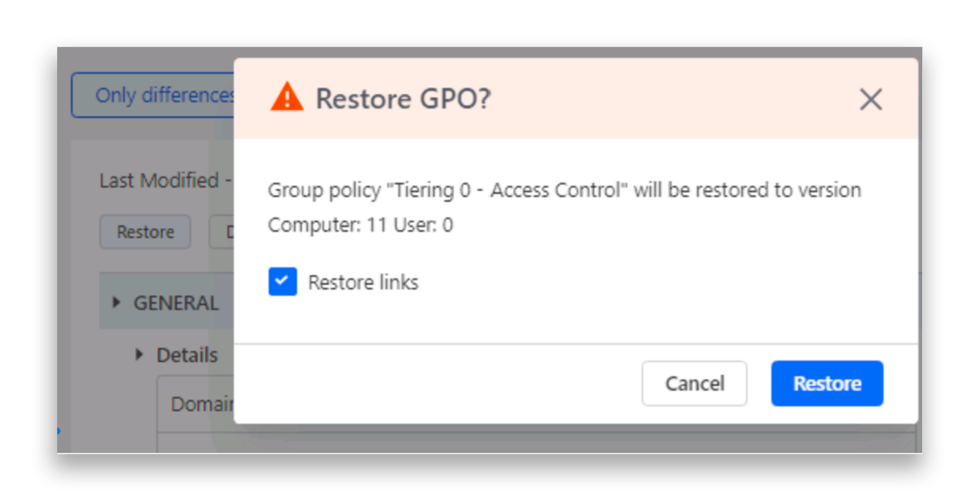The image size is (980, 501).
Task: Click the Last Modified text
Action: click(159, 181)
